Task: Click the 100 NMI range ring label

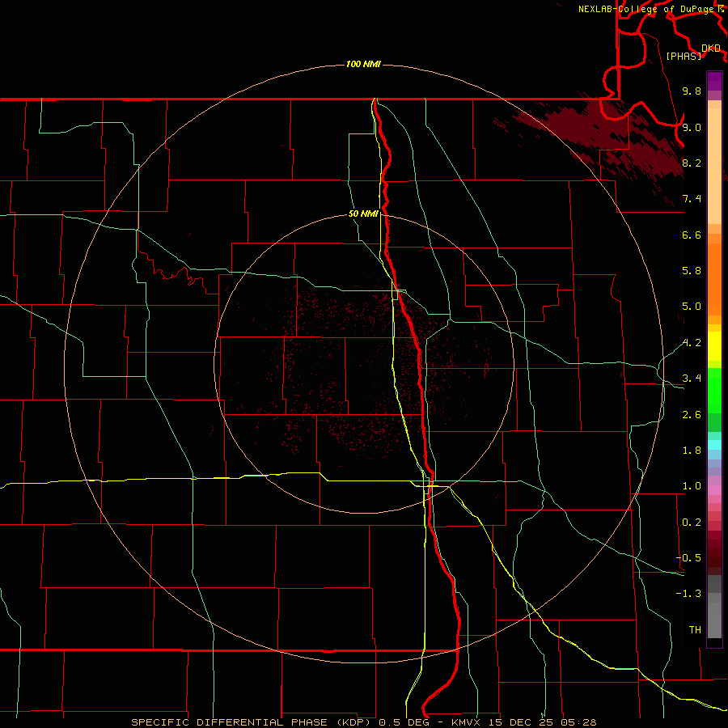Action: coord(363,64)
